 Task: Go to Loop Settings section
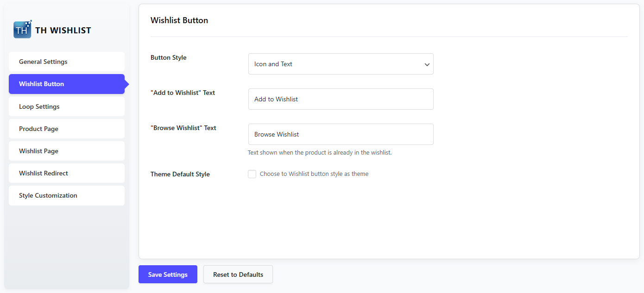point(66,106)
